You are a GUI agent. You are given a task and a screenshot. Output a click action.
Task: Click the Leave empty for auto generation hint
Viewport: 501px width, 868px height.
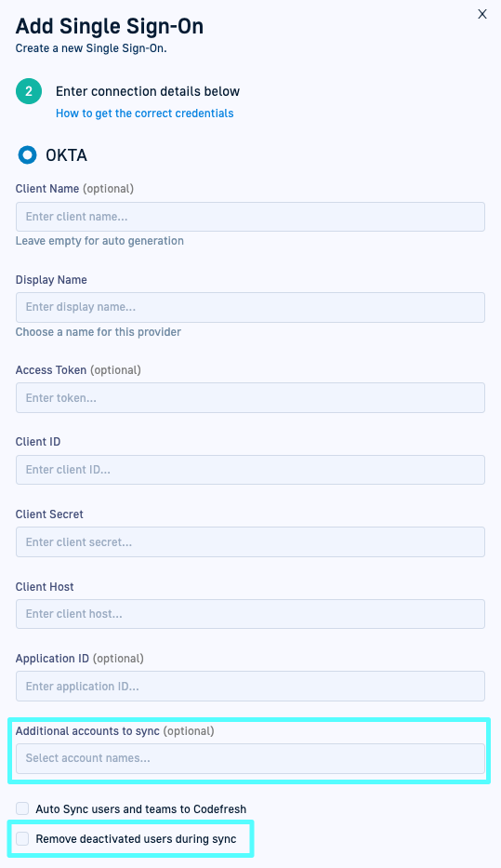pyautogui.click(x=99, y=241)
